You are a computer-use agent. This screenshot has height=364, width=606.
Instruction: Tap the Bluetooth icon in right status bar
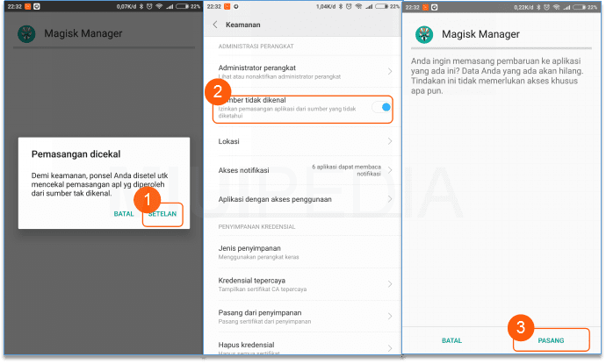[538, 7]
